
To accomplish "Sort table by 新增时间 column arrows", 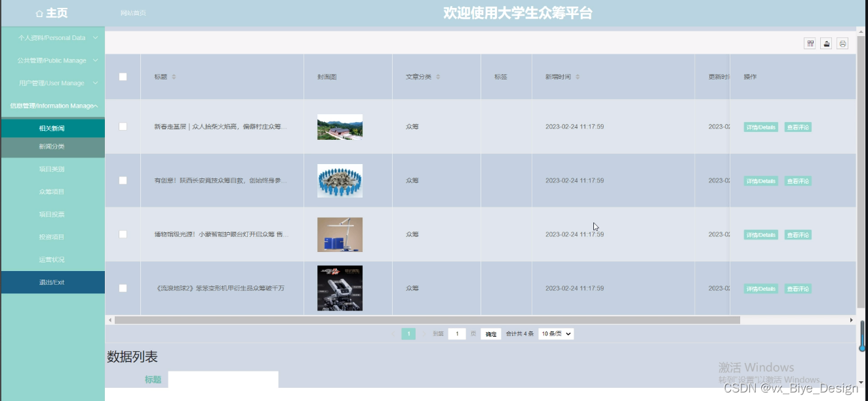I will (578, 77).
